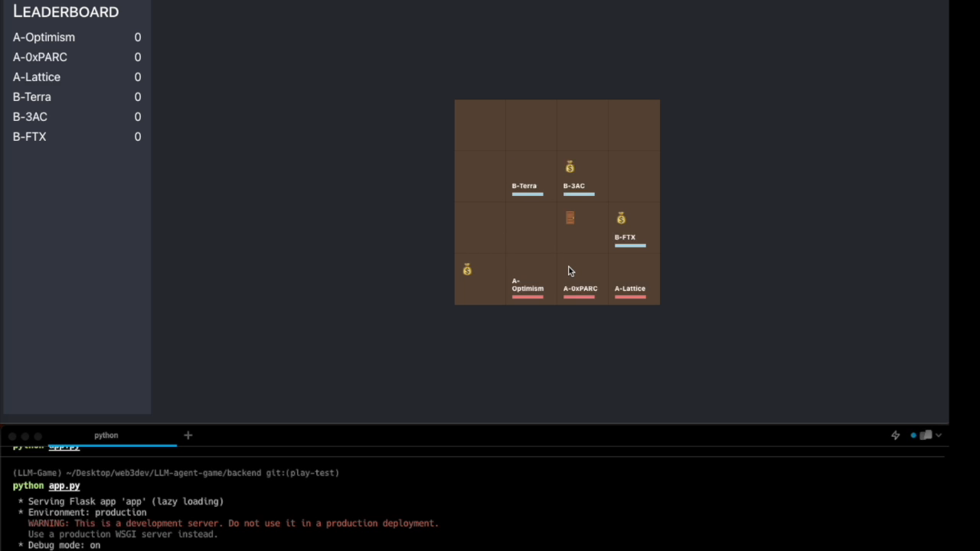Click 'Use a production WSGI server instead'
Screen dimensions: 980x551
click(123, 534)
